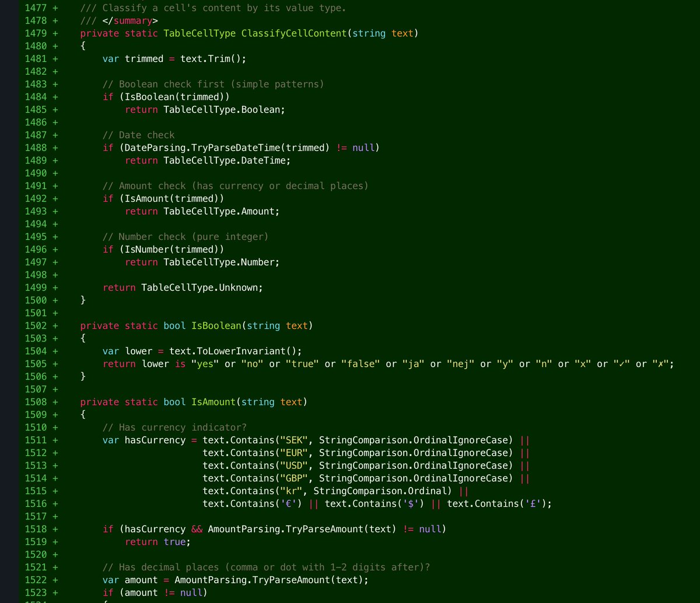700x603 pixels.
Task: Click 'text.ToLowerInvariant()' call
Action: (x=233, y=351)
